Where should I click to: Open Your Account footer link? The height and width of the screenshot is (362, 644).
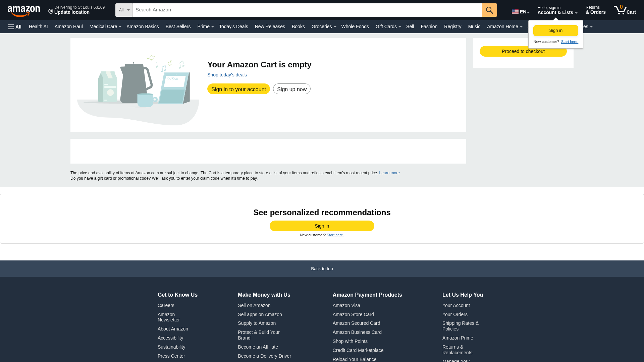(456, 305)
